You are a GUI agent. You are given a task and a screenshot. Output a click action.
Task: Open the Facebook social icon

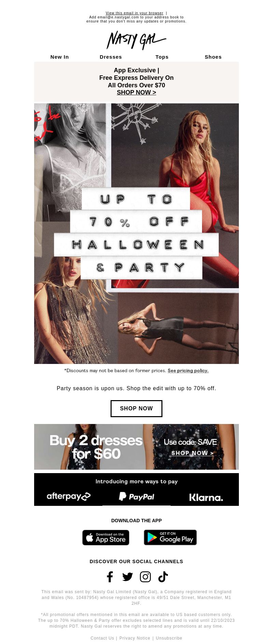(x=110, y=577)
